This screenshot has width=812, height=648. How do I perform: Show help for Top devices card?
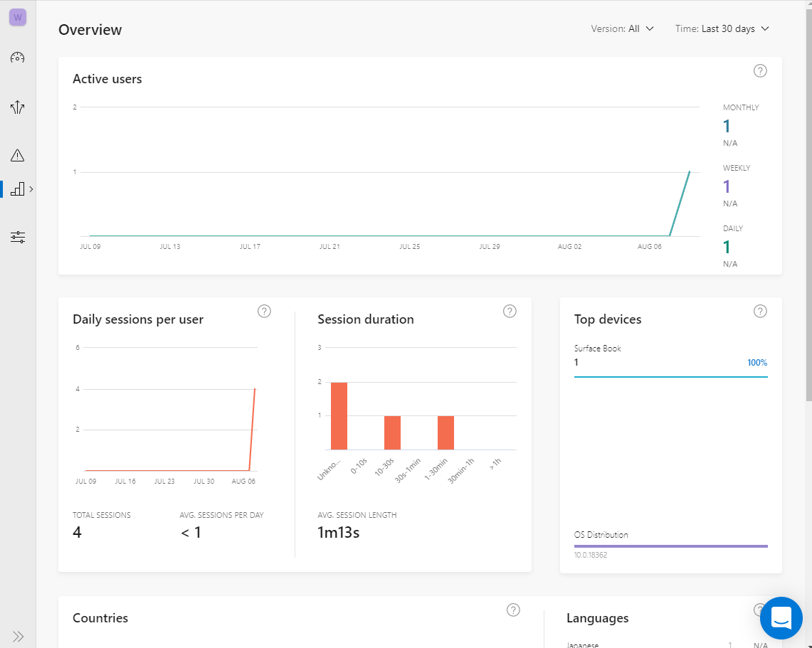click(760, 311)
